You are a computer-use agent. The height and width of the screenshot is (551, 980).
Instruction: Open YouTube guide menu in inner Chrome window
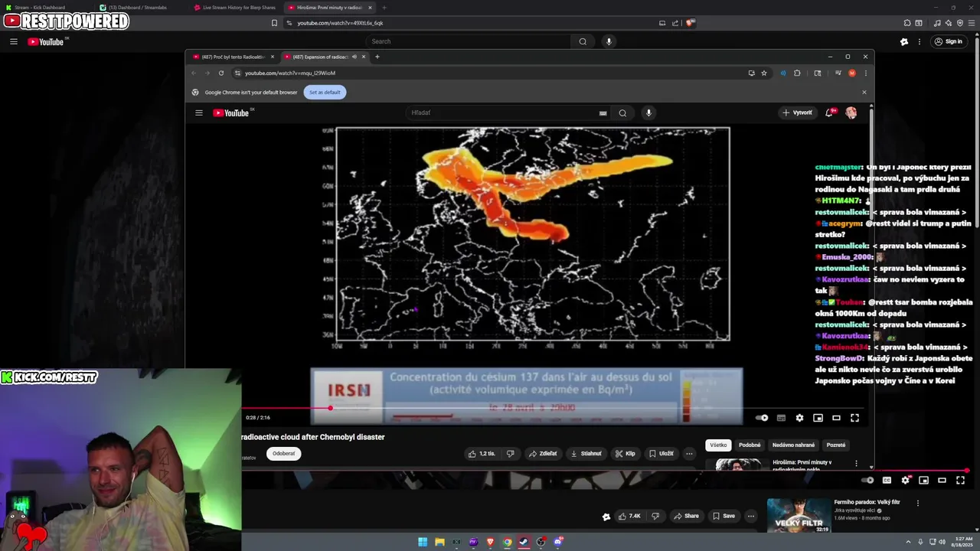199,112
